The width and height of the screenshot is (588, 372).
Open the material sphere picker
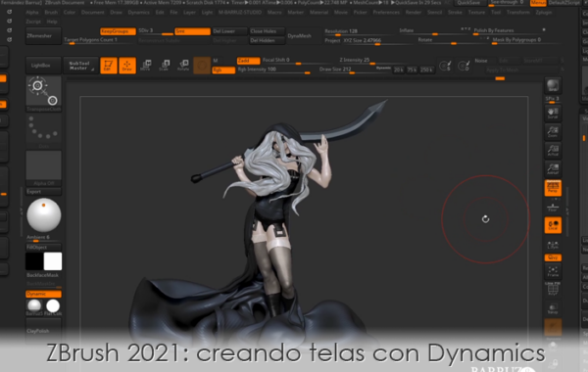(43, 215)
